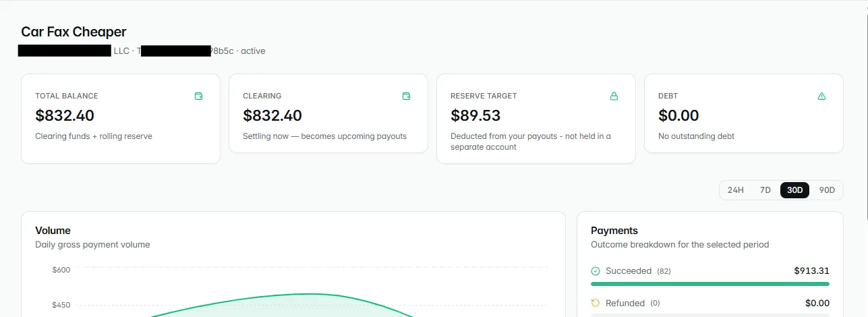Viewport: 868px width, 317px height.
Task: Click the Succeeded checkmark circle icon
Action: (596, 271)
